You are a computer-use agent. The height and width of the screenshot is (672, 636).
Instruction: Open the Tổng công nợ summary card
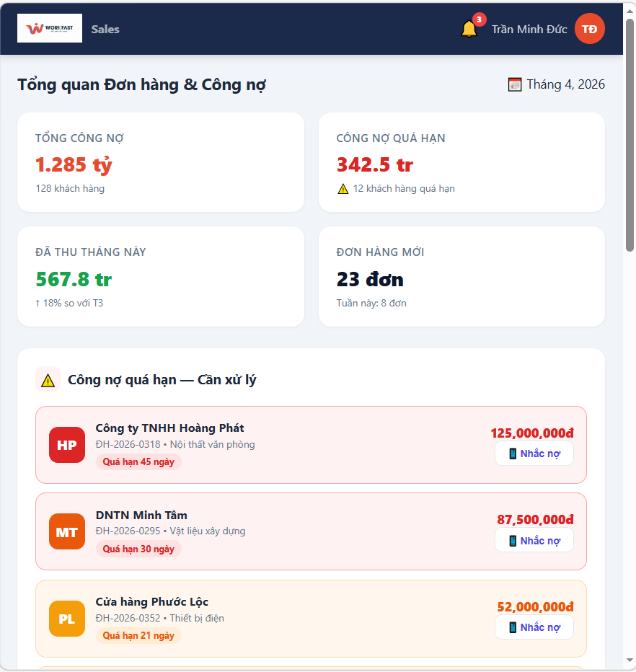(x=161, y=162)
